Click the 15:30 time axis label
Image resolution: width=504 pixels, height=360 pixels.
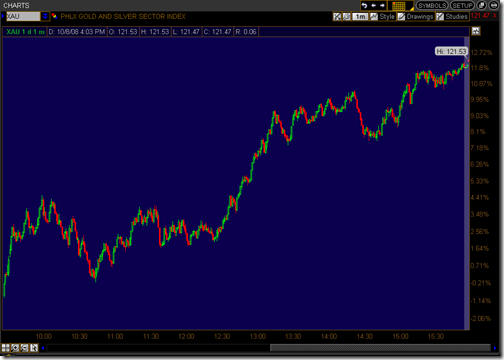(x=436, y=336)
